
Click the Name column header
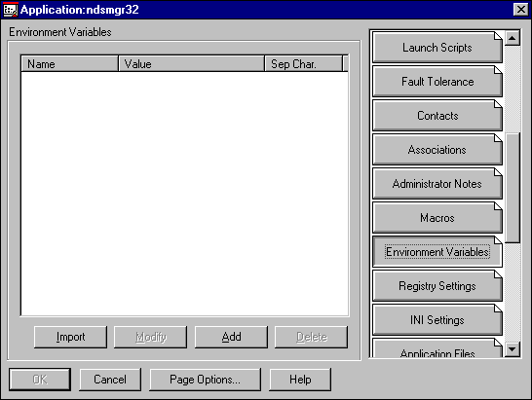point(69,63)
